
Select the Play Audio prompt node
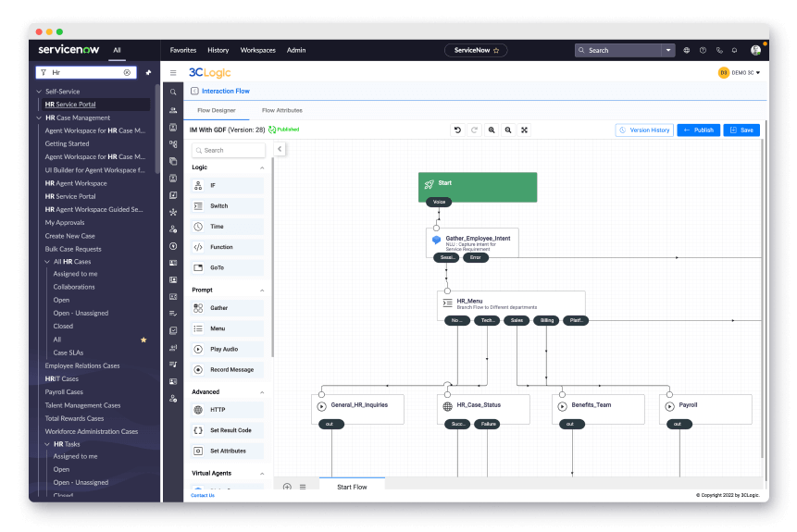click(x=227, y=349)
